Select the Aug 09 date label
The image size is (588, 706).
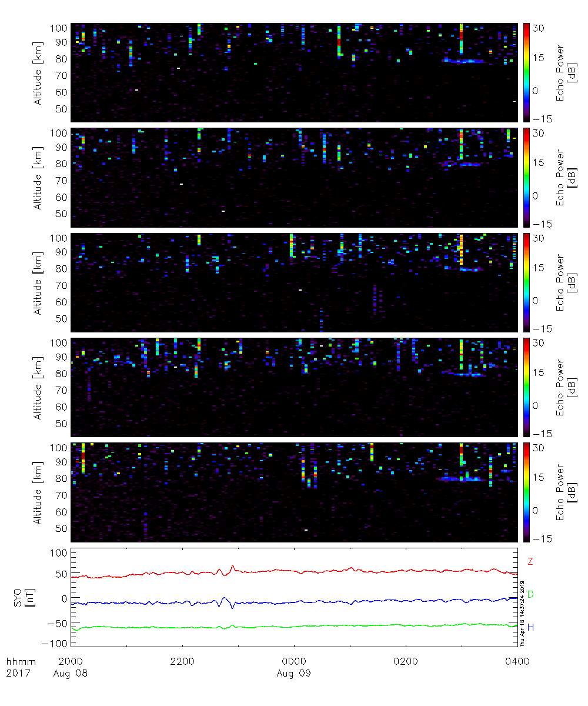(x=294, y=673)
